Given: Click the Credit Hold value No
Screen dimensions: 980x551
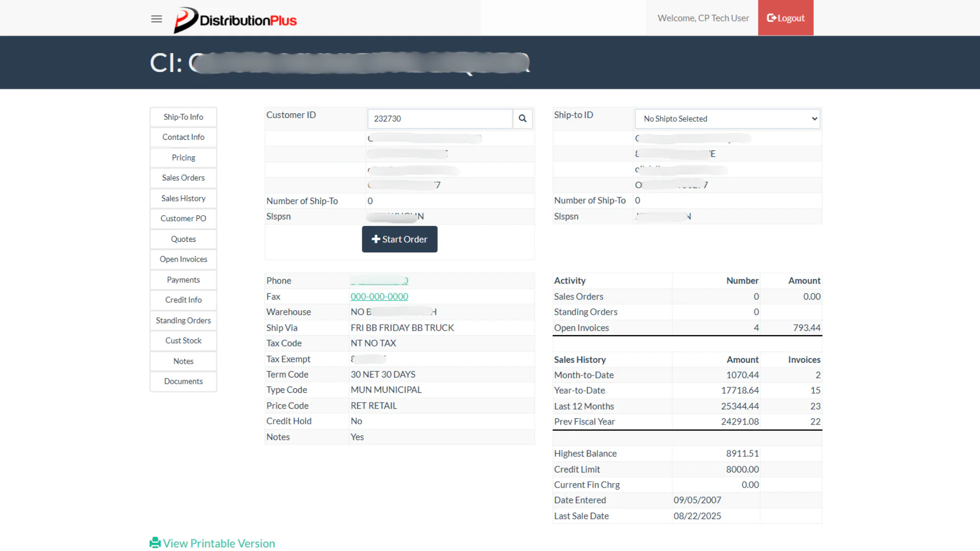Looking at the screenshot, I should click(356, 421).
